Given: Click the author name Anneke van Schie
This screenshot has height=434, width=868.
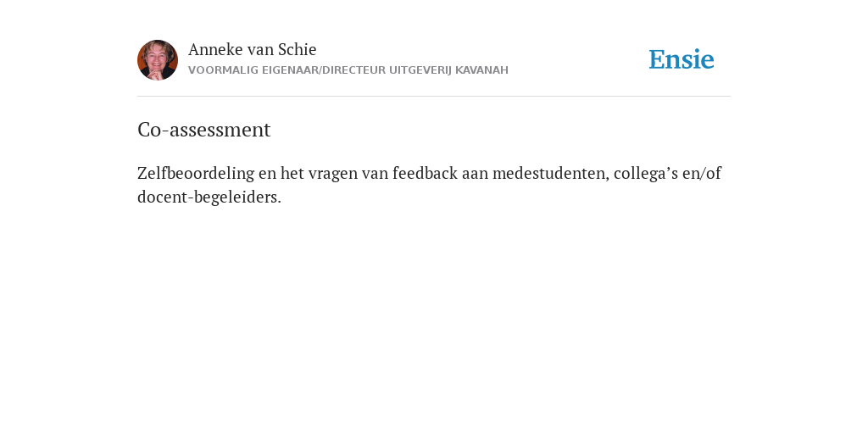Looking at the screenshot, I should click(x=253, y=49).
